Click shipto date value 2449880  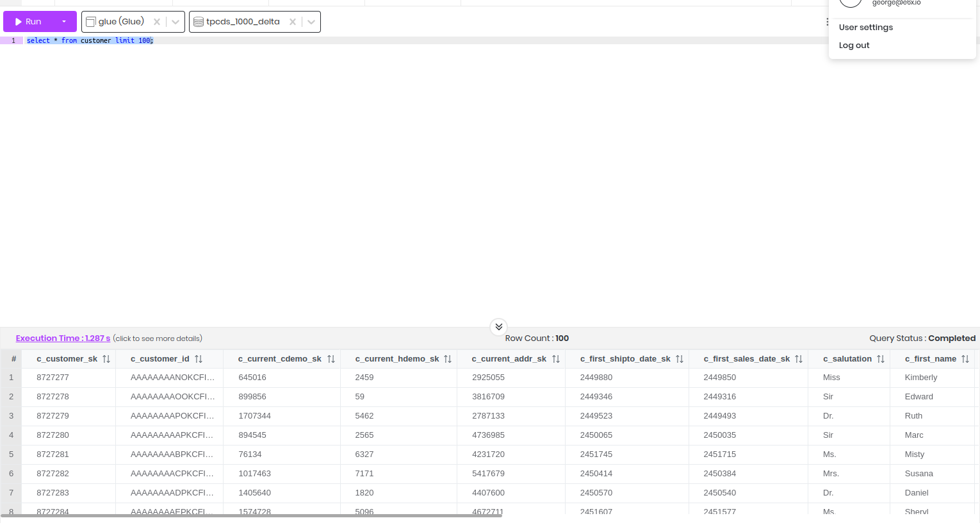point(596,378)
